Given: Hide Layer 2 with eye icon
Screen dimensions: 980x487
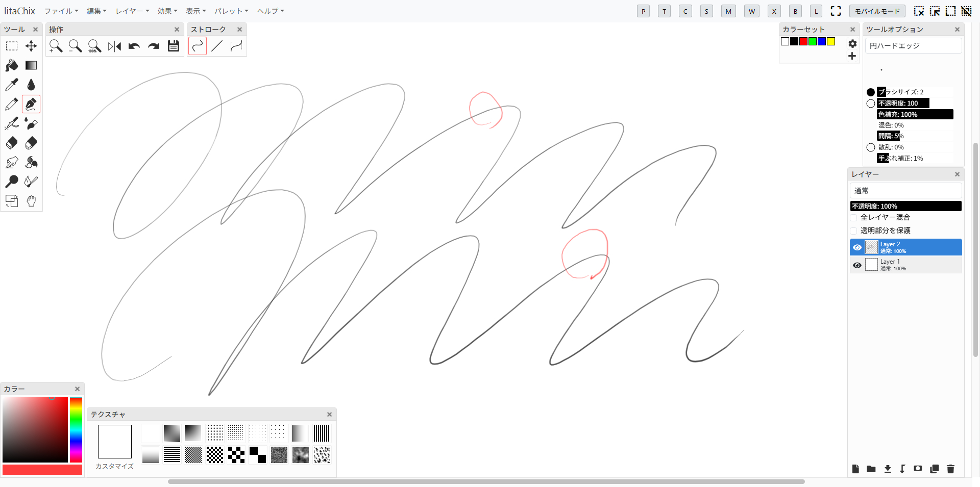Looking at the screenshot, I should click(857, 247).
